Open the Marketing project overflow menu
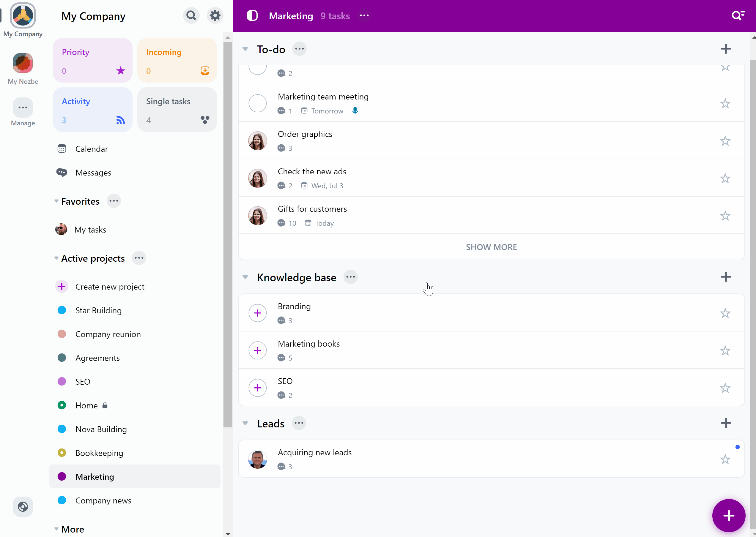 pos(364,16)
